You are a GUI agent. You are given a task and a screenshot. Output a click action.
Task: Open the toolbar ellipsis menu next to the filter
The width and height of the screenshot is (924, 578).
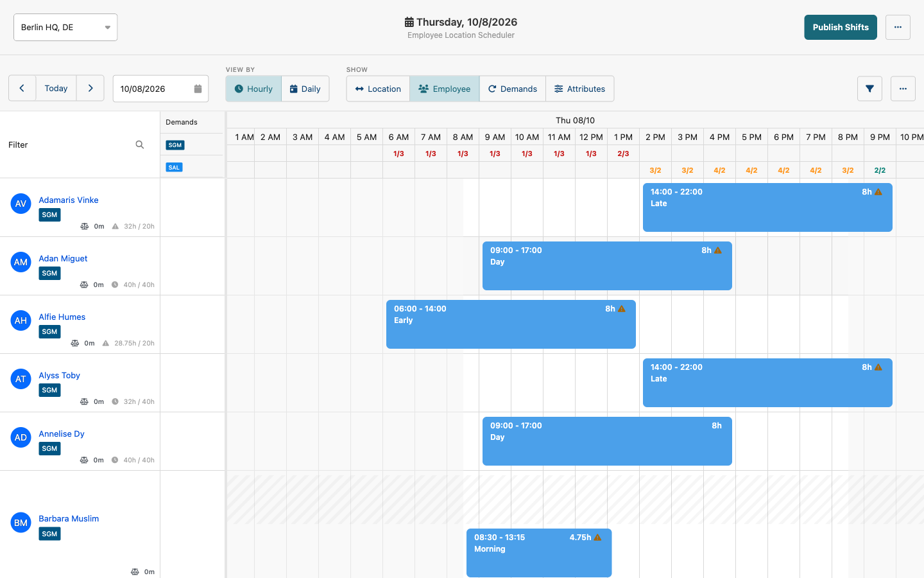point(903,89)
